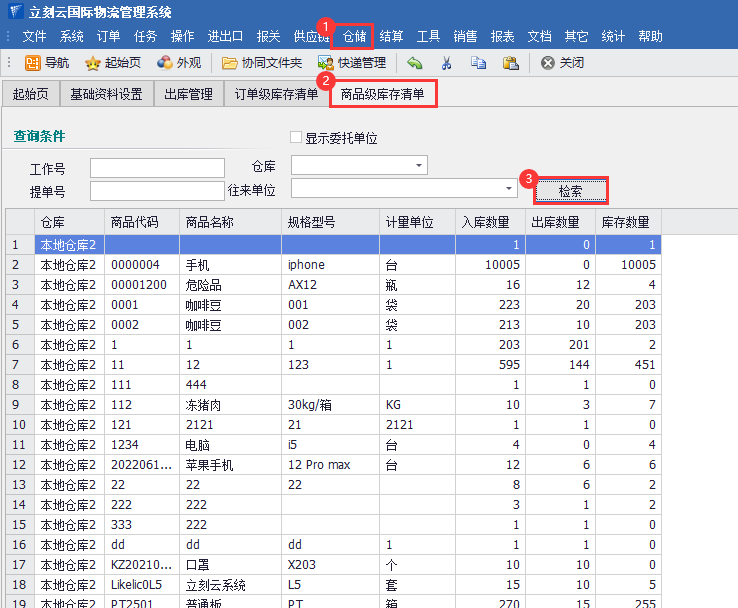This screenshot has height=608, width=738.
Task: Switch to the 出库管理 tab
Action: pos(188,95)
